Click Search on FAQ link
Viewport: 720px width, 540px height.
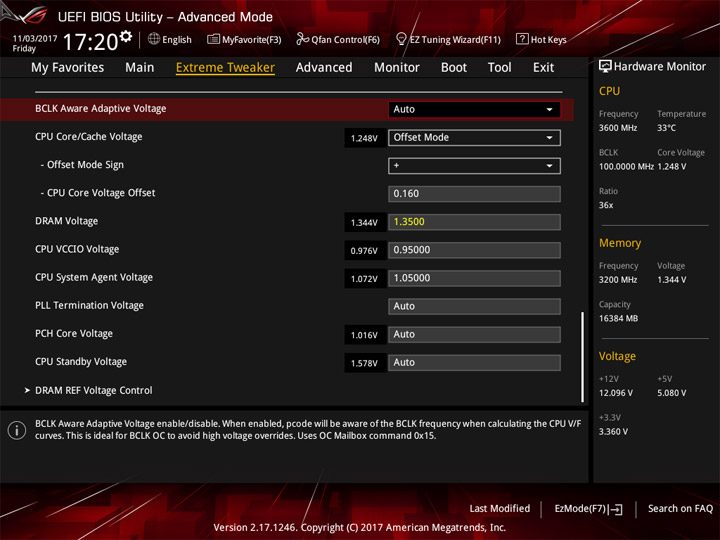(x=680, y=508)
